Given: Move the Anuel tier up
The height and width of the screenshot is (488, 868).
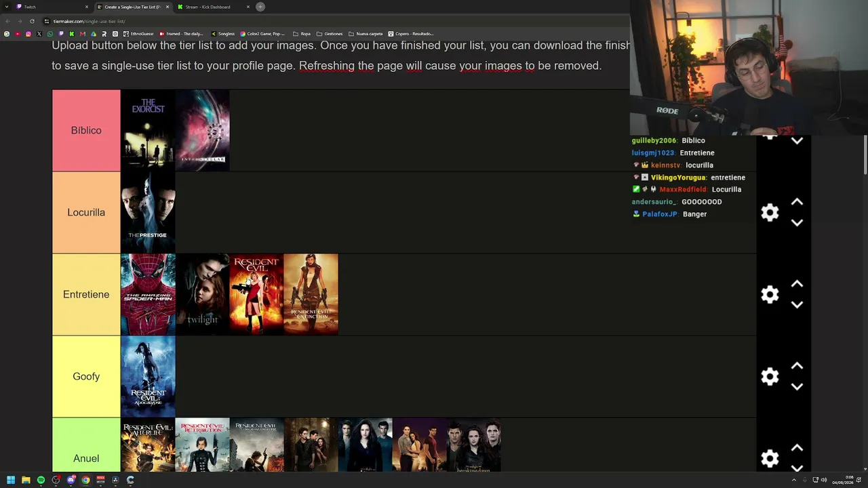Looking at the screenshot, I should click(x=797, y=448).
